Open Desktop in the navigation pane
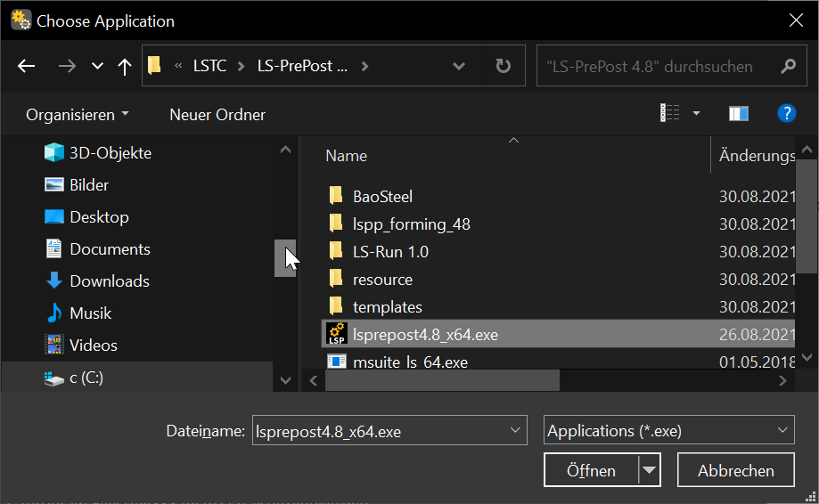Viewport: 819px width, 504px height. point(99,217)
